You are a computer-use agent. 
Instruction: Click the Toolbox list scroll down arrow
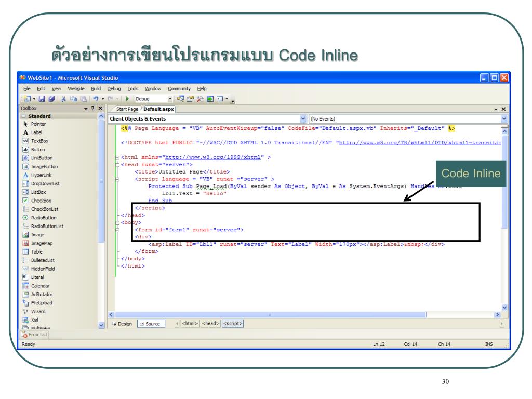click(101, 325)
